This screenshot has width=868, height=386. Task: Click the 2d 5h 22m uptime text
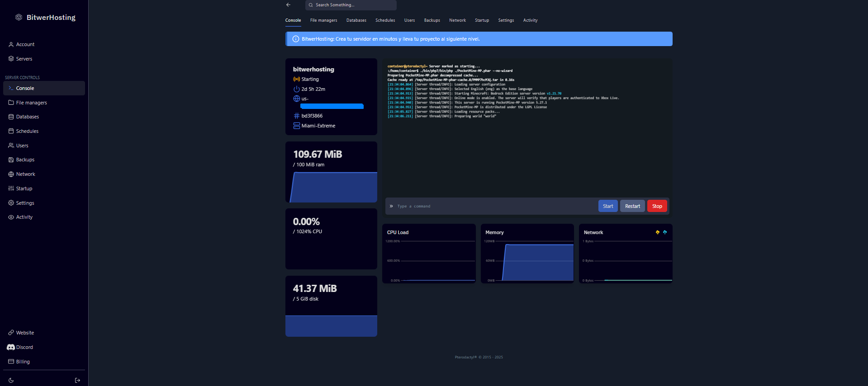(313, 89)
